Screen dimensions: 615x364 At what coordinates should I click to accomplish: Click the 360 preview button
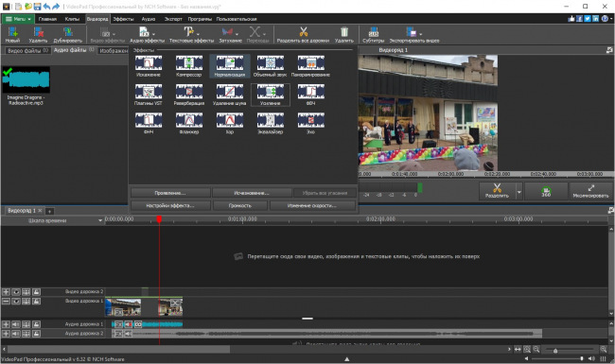pyautogui.click(x=546, y=191)
